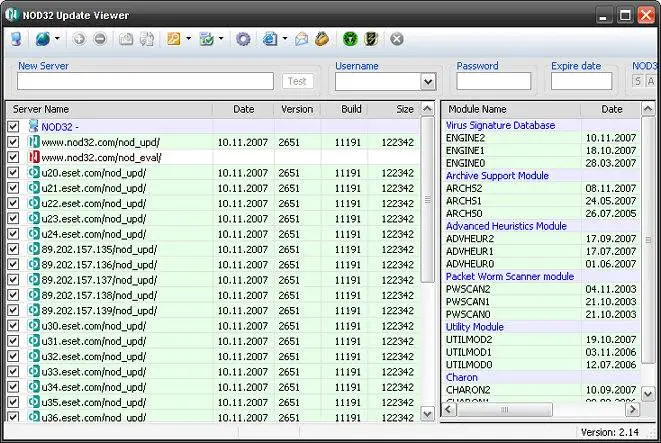Click the Test button

point(297,81)
